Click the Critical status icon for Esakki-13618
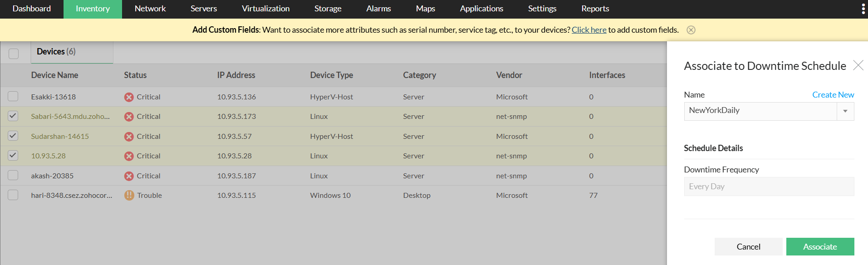 pyautogui.click(x=129, y=97)
